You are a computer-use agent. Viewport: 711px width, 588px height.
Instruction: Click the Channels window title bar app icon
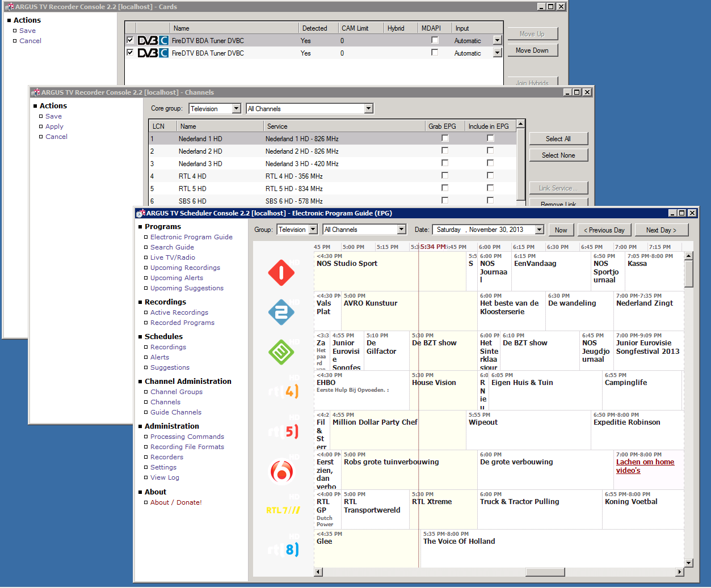36,92
